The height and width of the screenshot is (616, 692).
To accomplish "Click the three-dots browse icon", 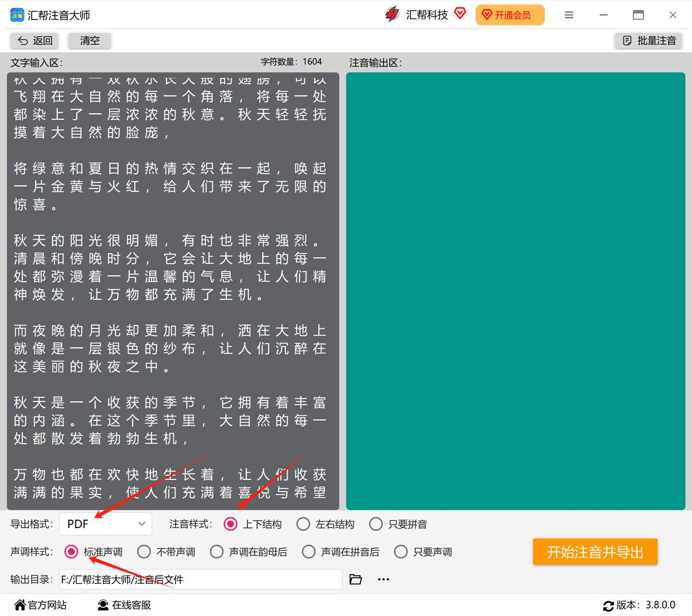I will point(383,580).
